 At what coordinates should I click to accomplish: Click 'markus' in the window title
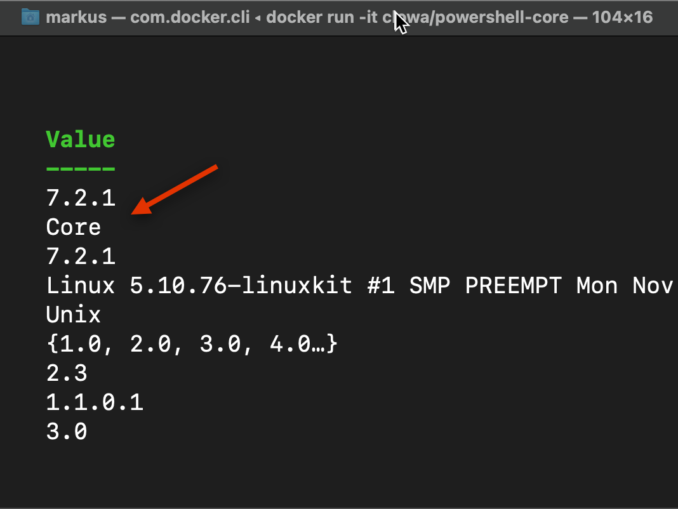click(x=76, y=17)
